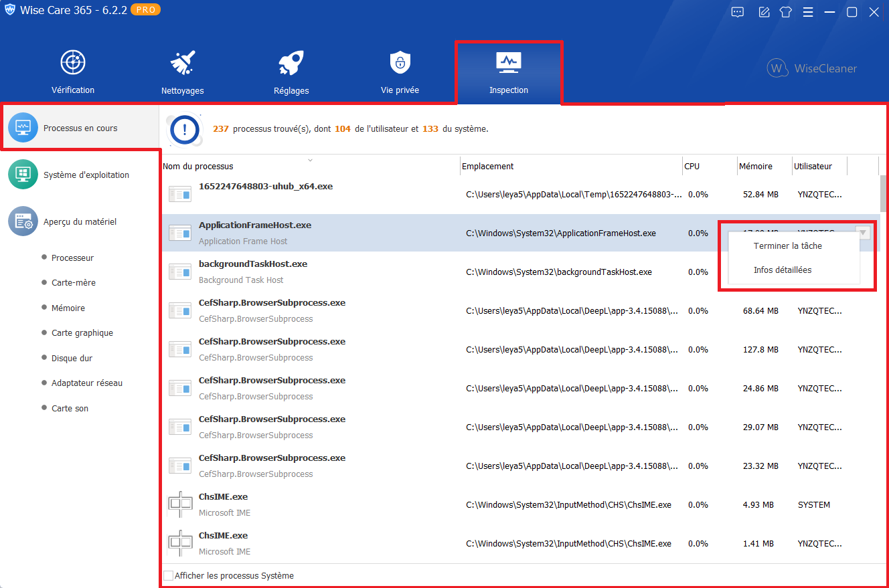The height and width of the screenshot is (588, 889).
Task: Click the process alert info icon
Action: pyautogui.click(x=185, y=128)
